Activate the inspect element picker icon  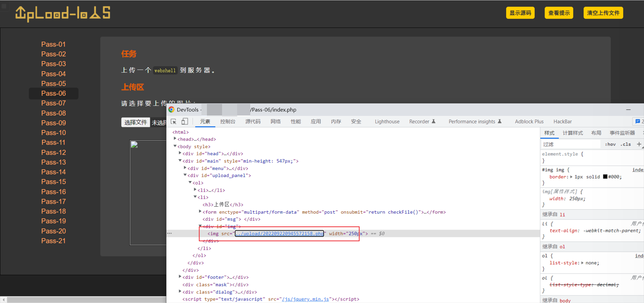point(174,122)
